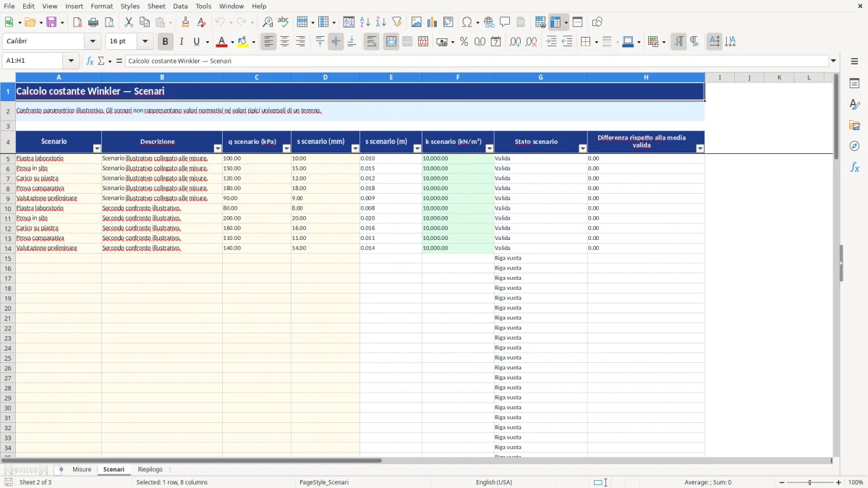Toggle Align Left
The height and width of the screenshot is (488, 868).
click(x=269, y=42)
